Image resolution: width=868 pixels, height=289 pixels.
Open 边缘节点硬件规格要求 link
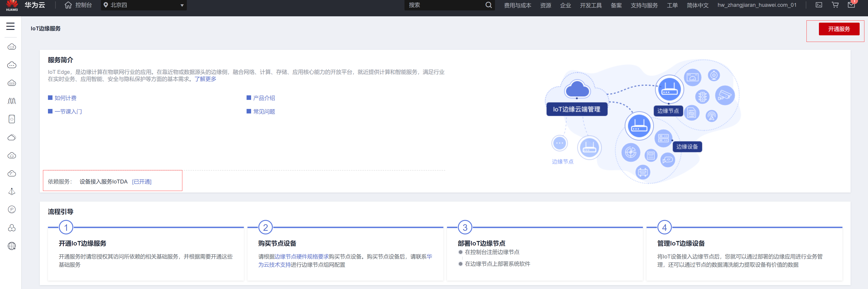302,257
